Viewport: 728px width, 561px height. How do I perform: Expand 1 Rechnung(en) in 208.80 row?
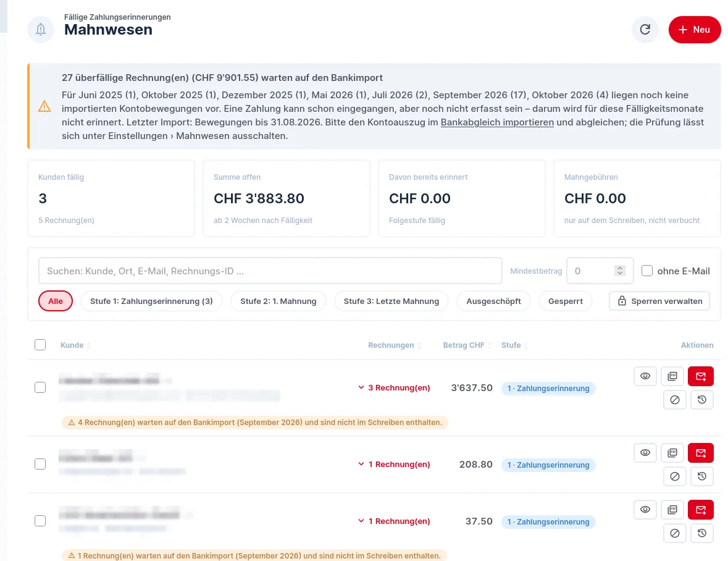coord(394,464)
